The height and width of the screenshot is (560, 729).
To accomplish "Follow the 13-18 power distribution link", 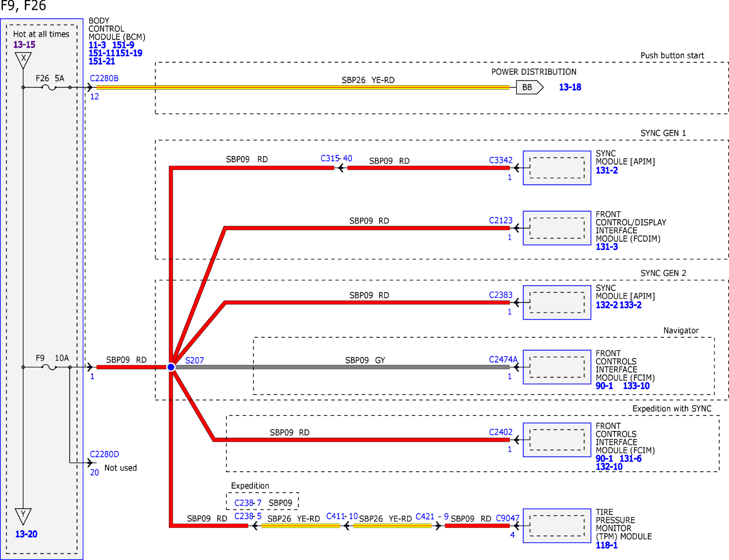I will (570, 87).
